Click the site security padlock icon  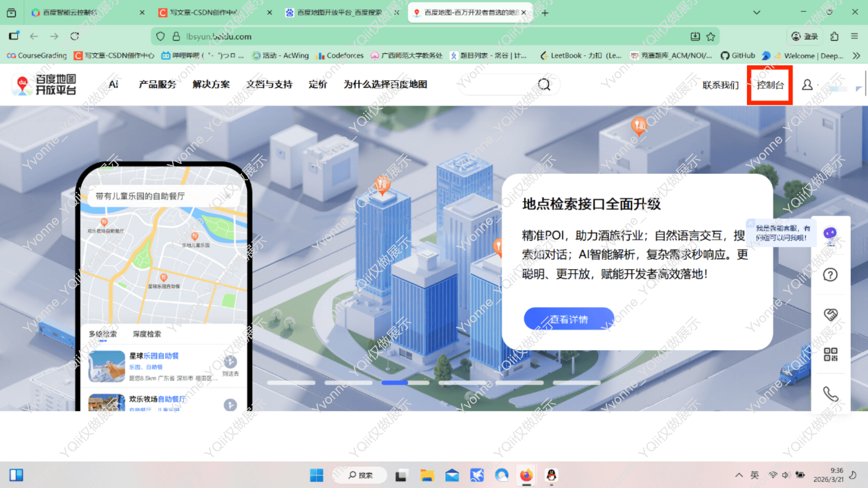pyautogui.click(x=176, y=37)
